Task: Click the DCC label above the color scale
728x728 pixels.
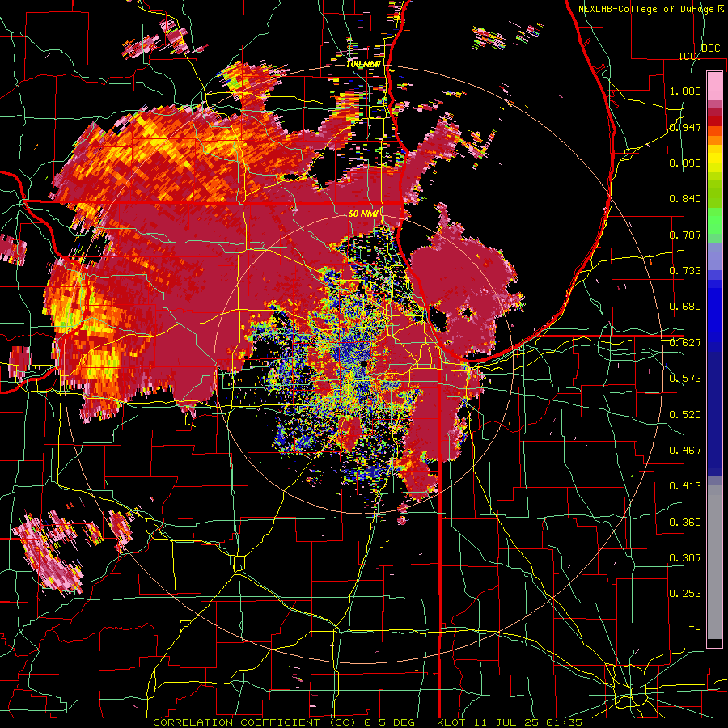Action: click(x=710, y=49)
